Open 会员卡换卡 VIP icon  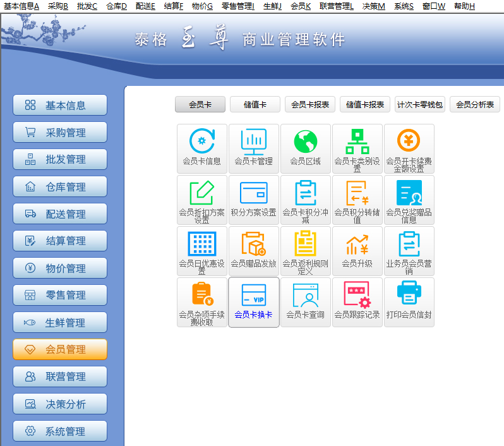tap(253, 296)
